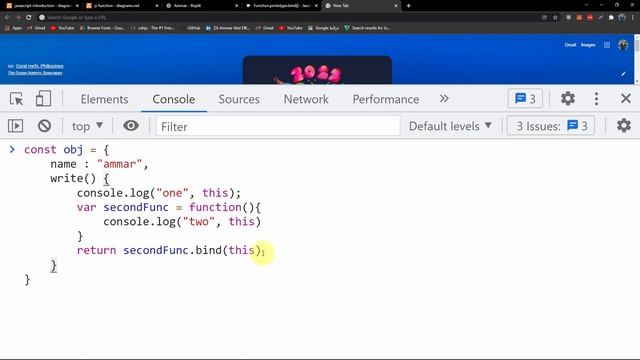Viewport: 640px width, 360px height.
Task: Click the Images link on Google page
Action: coord(588,45)
